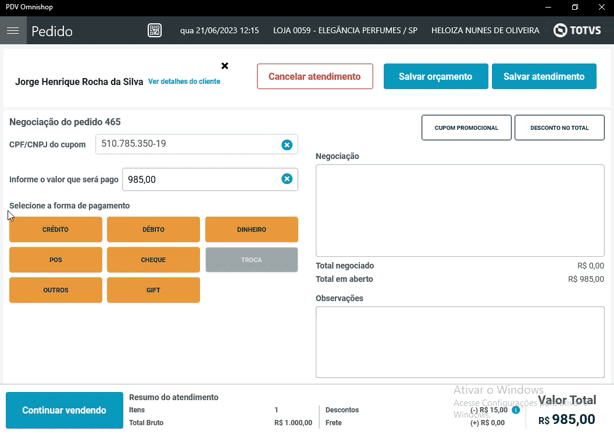Click the TOTVS logo
Image resolution: width=614 pixels, height=438 pixels.
click(577, 31)
